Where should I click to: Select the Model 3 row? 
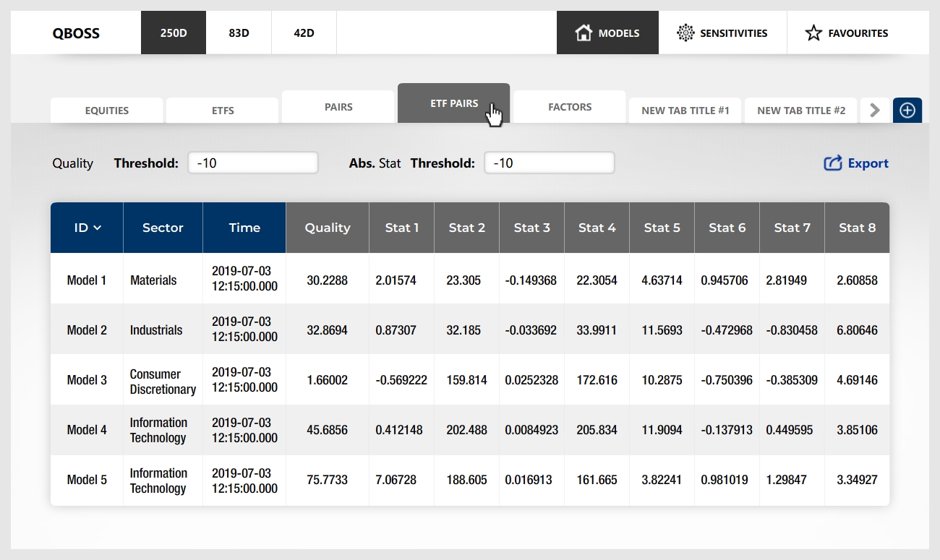tap(87, 380)
